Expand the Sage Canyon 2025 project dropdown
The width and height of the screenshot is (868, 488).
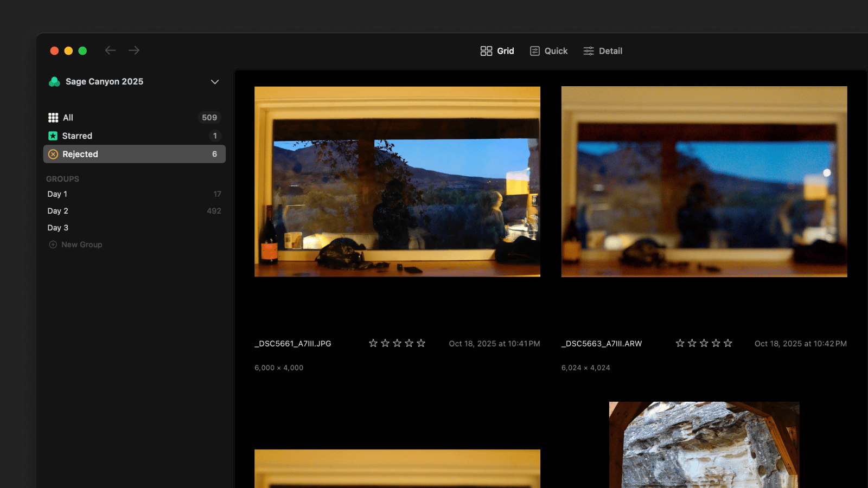[x=215, y=82]
